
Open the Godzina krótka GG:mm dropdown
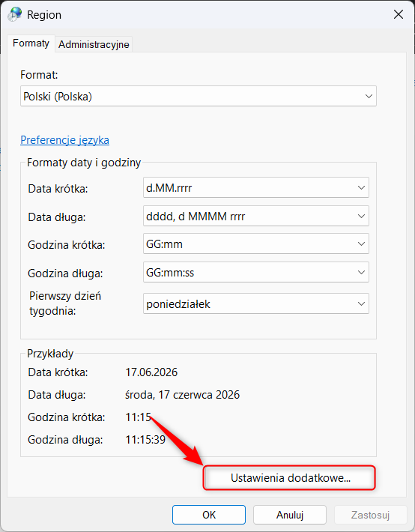coord(256,244)
